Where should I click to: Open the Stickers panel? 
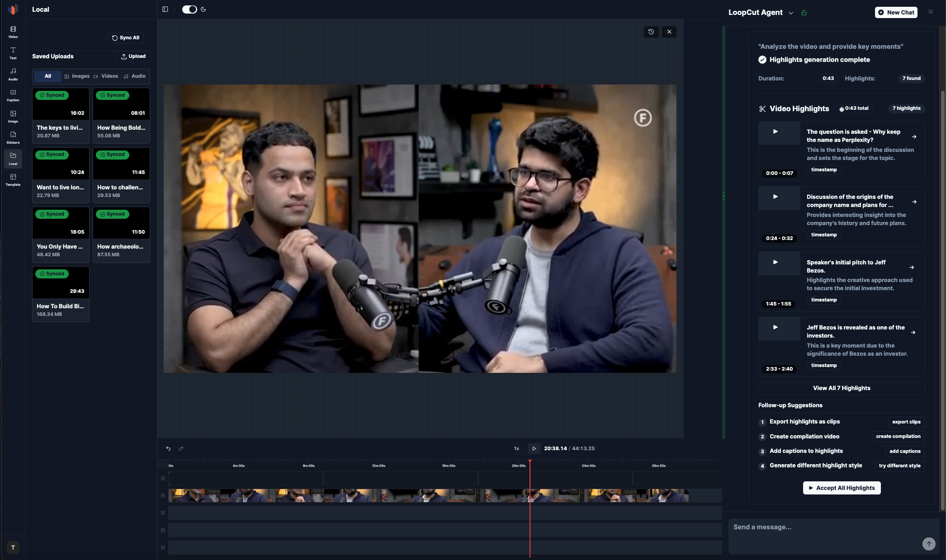point(13,137)
